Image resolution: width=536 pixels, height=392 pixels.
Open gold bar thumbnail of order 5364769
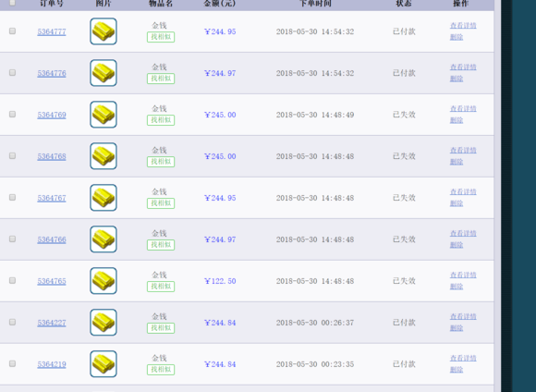tap(104, 115)
